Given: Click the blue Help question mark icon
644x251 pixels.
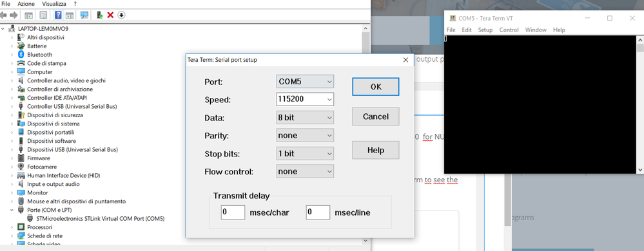Looking at the screenshot, I should (x=58, y=15).
